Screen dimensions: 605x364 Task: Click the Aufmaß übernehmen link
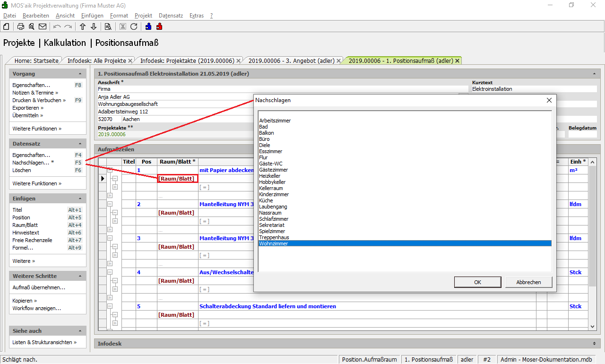coord(39,287)
